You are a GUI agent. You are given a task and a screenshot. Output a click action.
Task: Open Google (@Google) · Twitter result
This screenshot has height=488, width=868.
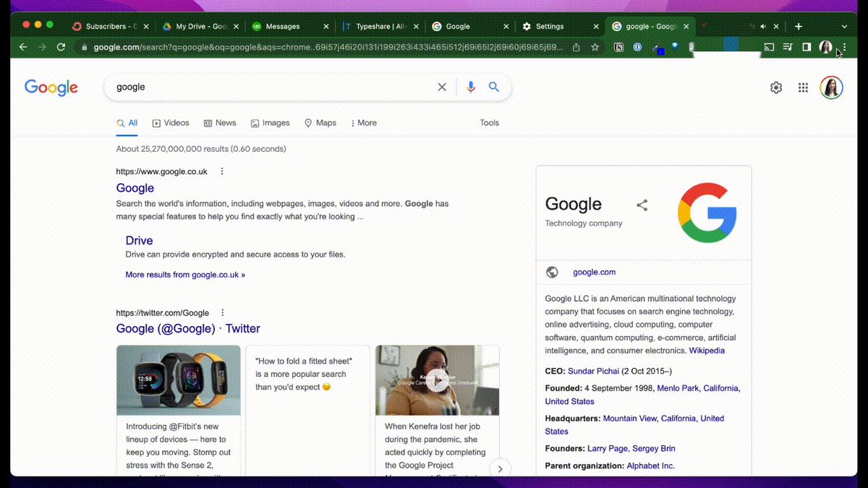(x=188, y=328)
